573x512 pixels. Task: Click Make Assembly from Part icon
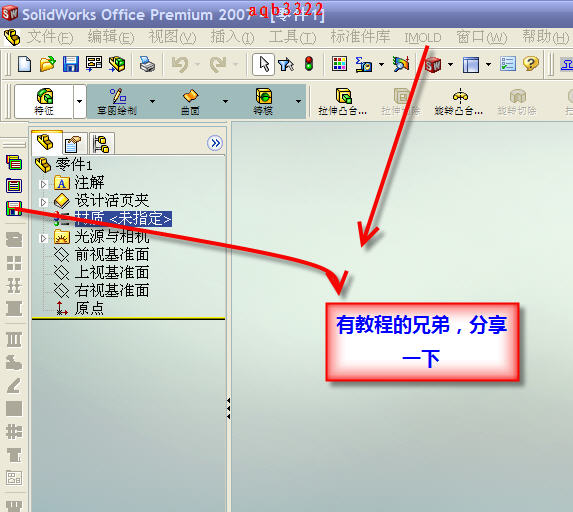click(117, 64)
